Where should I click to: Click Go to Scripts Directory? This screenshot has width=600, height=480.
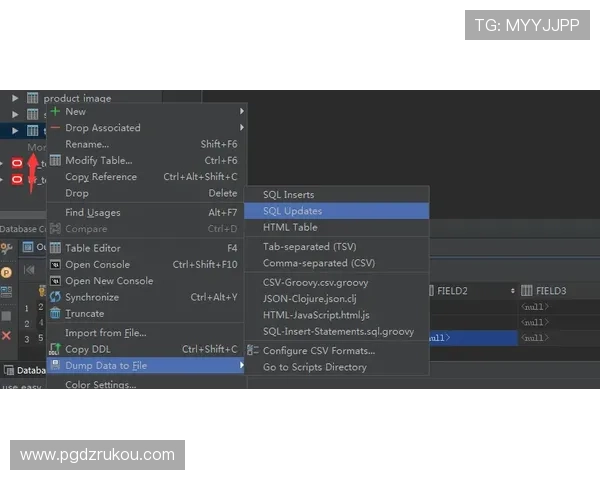click(314, 367)
